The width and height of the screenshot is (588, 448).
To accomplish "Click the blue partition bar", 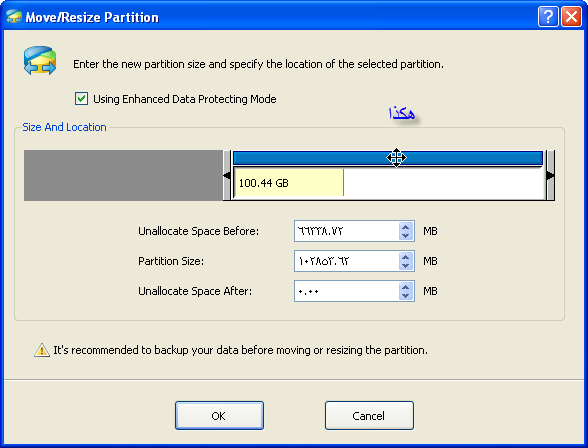I will click(388, 158).
